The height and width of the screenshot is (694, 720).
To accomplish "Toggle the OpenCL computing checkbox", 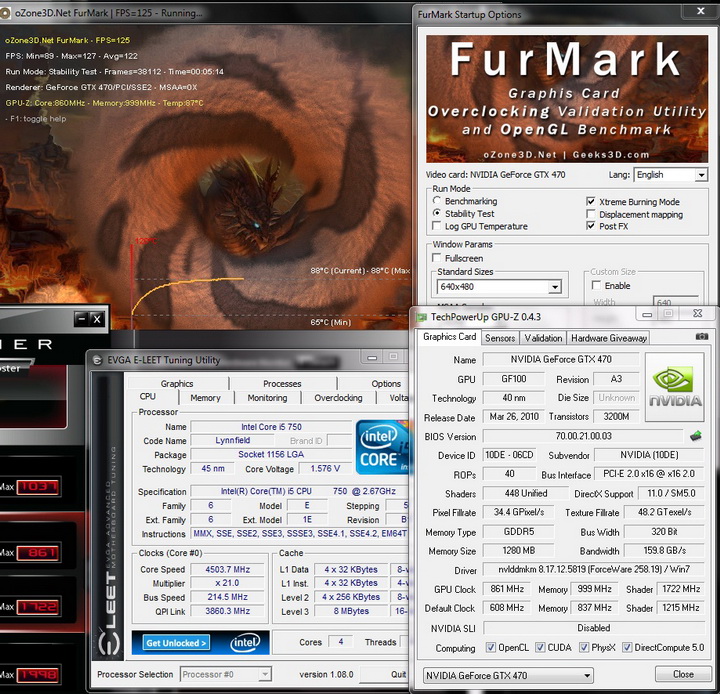I will click(x=491, y=647).
